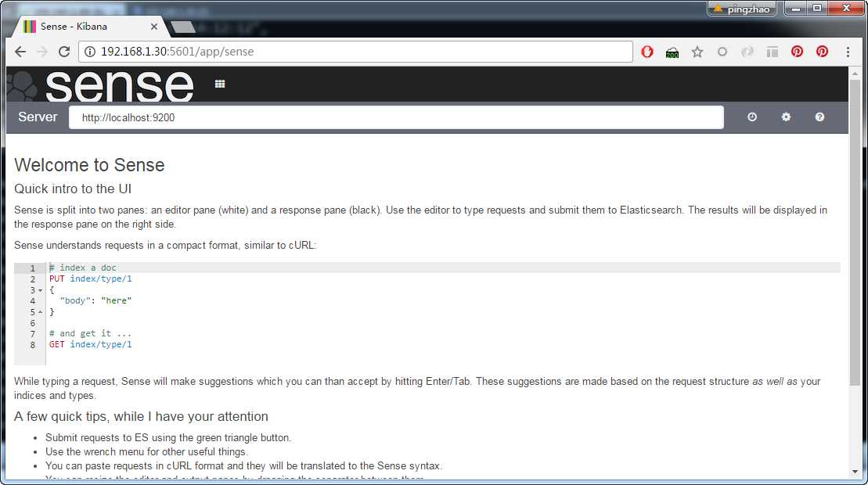This screenshot has width=868, height=485.
Task: Bookmark this page with star icon
Action: tap(697, 52)
